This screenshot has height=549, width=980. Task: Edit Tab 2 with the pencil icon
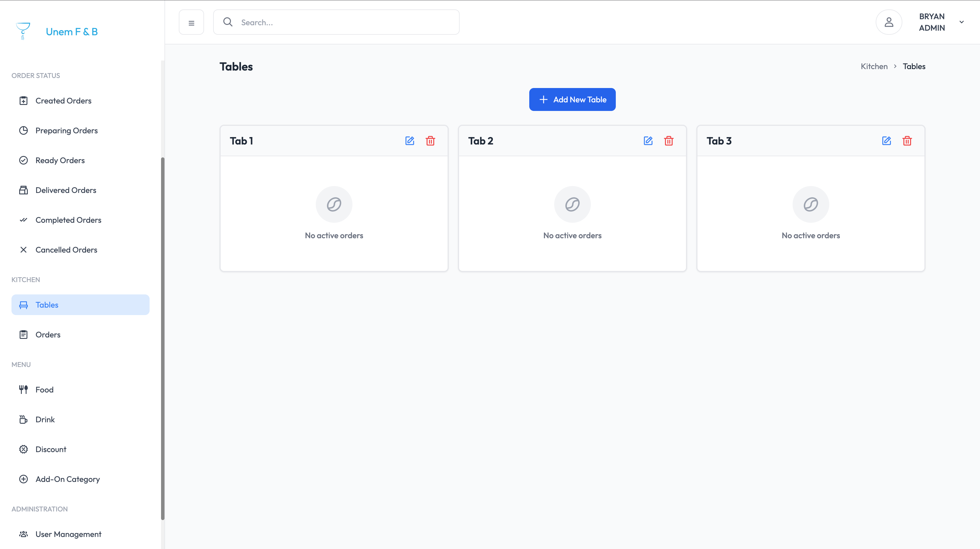[648, 141]
